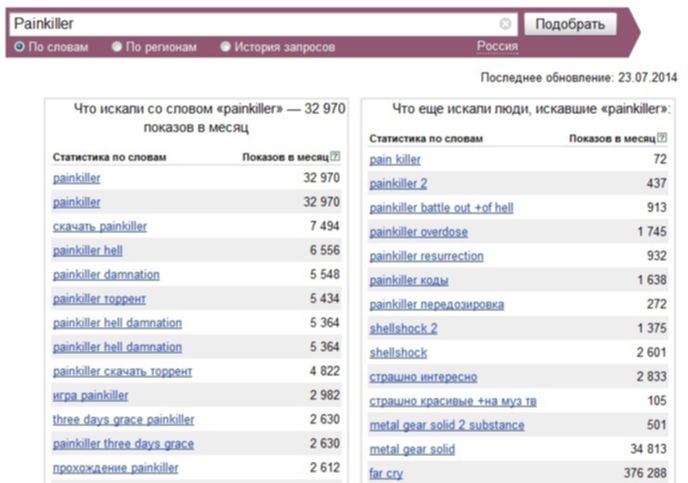Open the "страшно интересно" link

coord(423,377)
